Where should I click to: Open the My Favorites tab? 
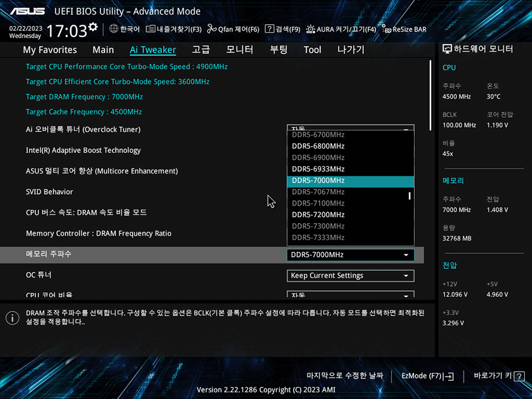pyautogui.click(x=50, y=50)
